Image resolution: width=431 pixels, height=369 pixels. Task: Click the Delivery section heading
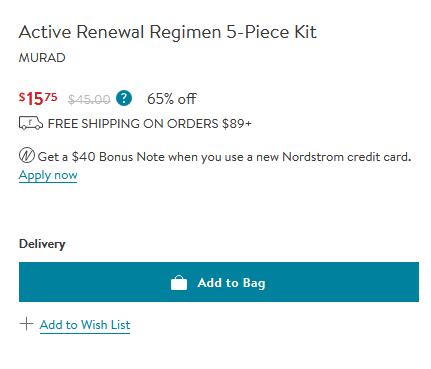coord(42,244)
